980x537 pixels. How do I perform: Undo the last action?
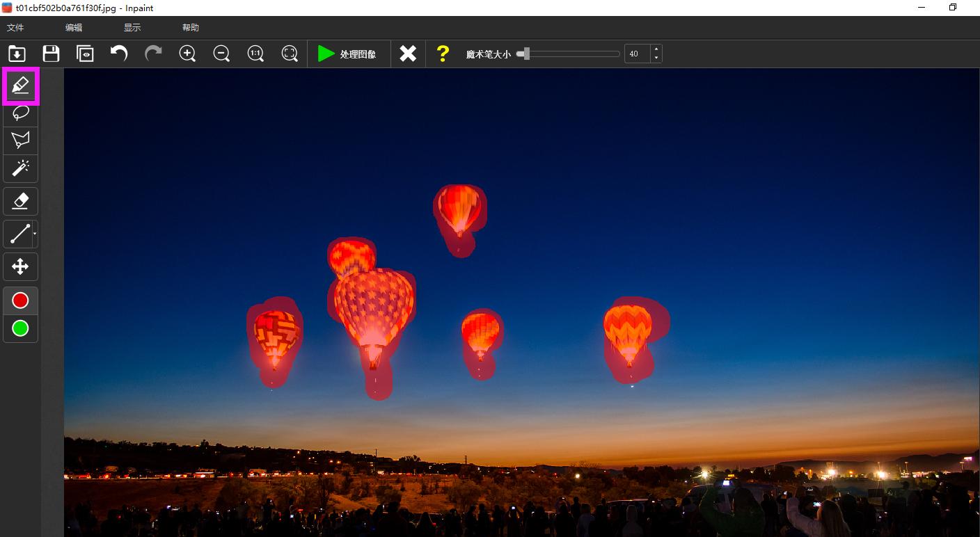[119, 54]
